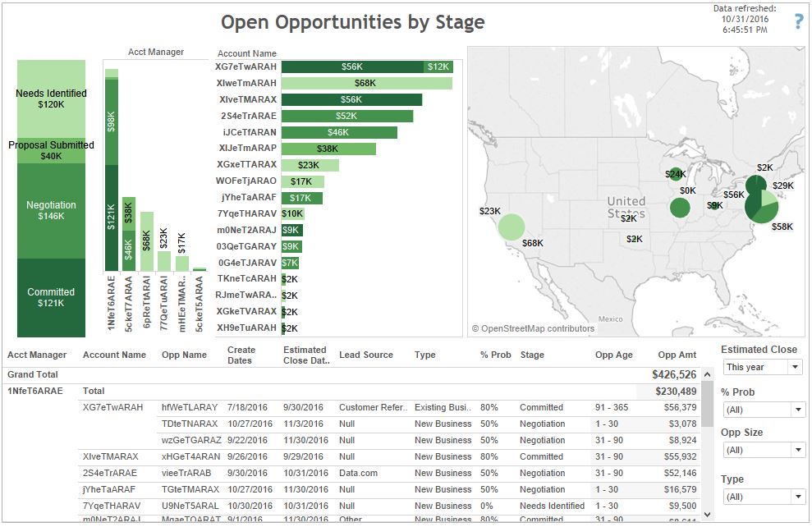Select the $24K map marker
Screen dimensions: 812x527
[x=675, y=174]
